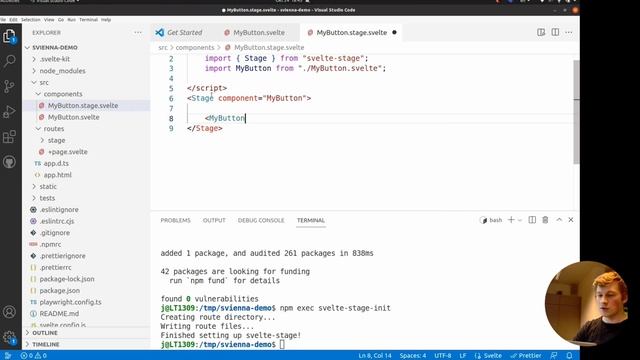Image resolution: width=640 pixels, height=360 pixels.
Task: Open README.md file
Action: point(87,313)
